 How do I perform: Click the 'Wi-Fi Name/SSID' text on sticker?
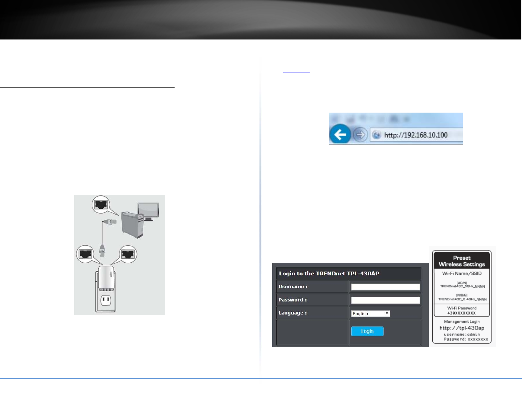point(462,274)
